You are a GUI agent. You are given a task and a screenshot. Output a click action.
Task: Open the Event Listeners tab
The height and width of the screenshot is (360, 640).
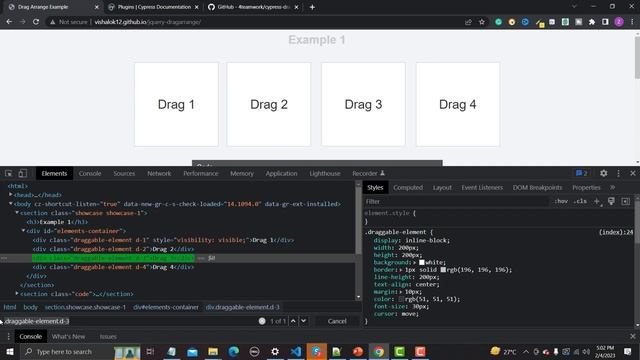coord(482,187)
